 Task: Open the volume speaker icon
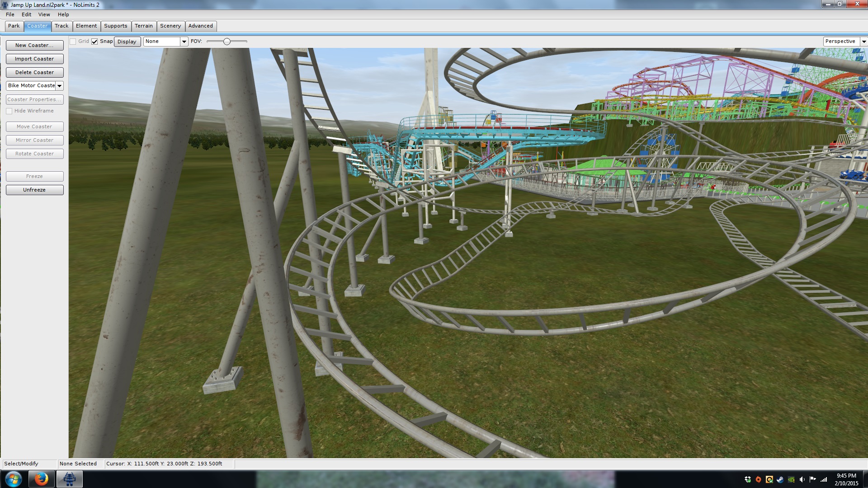tap(802, 479)
